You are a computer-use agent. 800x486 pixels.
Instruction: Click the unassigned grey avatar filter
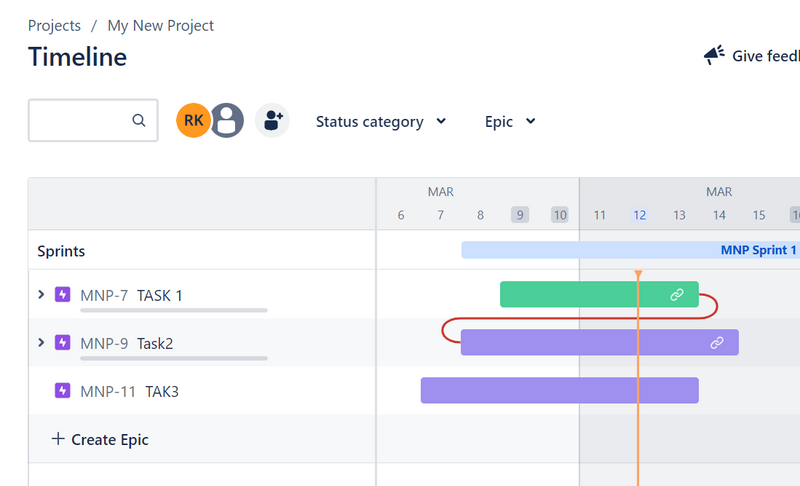[228, 121]
